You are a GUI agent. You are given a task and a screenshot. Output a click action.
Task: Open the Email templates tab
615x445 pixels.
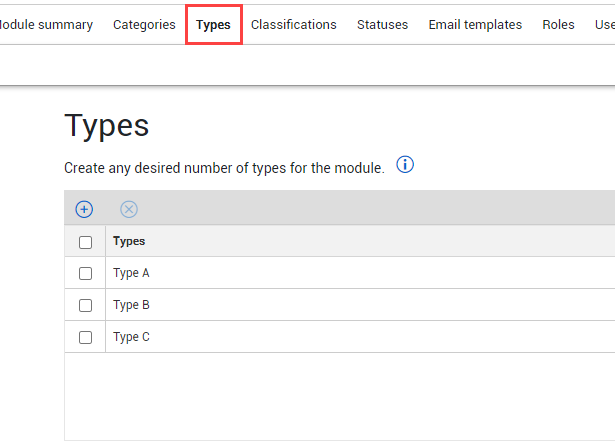tap(475, 25)
